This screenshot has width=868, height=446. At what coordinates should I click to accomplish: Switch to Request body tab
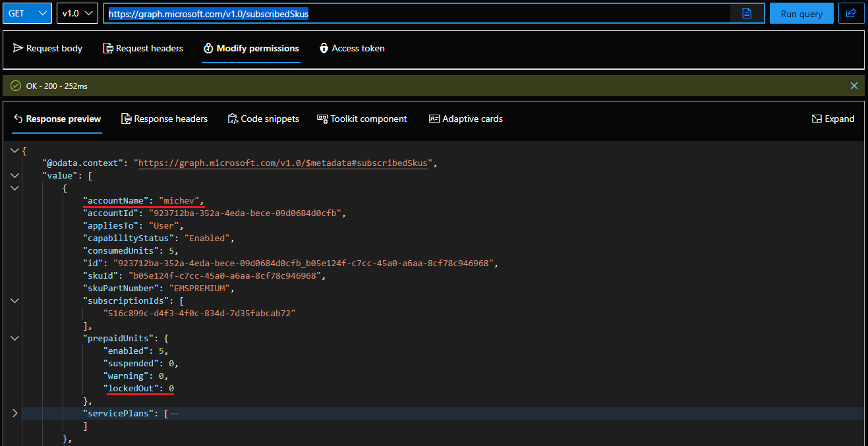pyautogui.click(x=48, y=48)
